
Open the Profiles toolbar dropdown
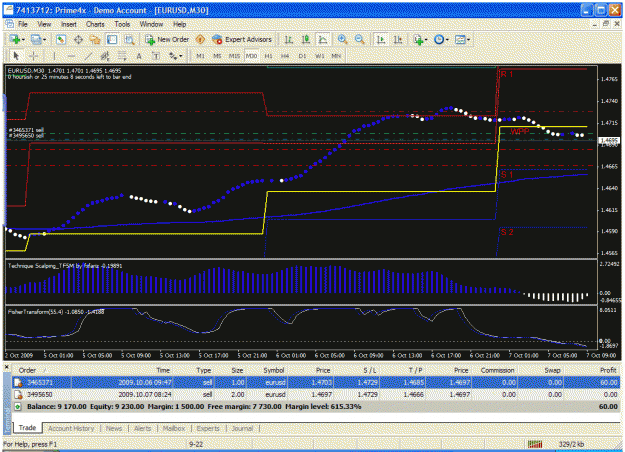tap(38, 39)
